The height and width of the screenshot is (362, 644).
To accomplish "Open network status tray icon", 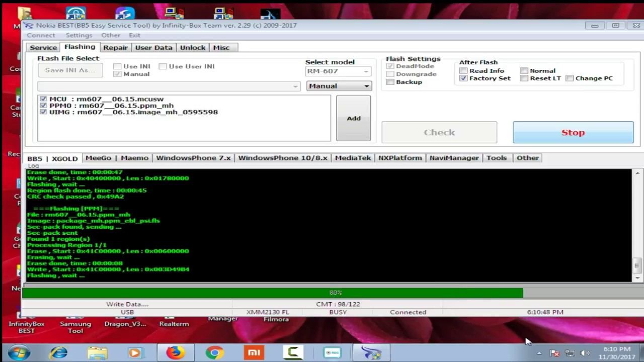I will tap(570, 353).
